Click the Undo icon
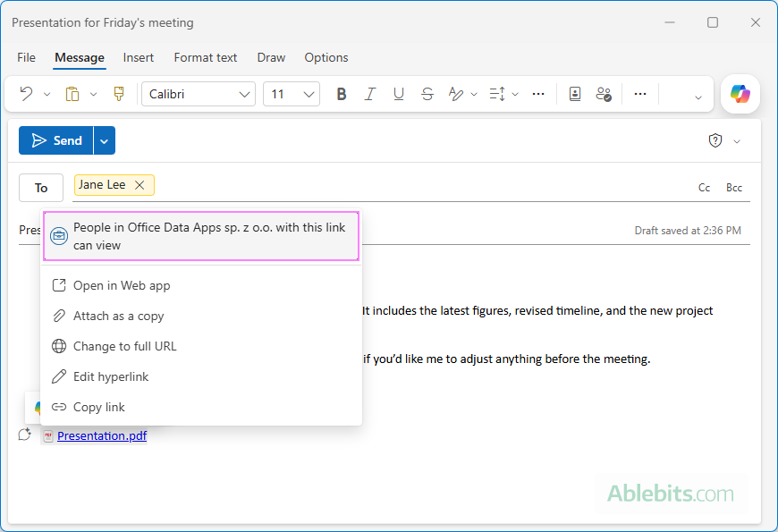 [26, 94]
